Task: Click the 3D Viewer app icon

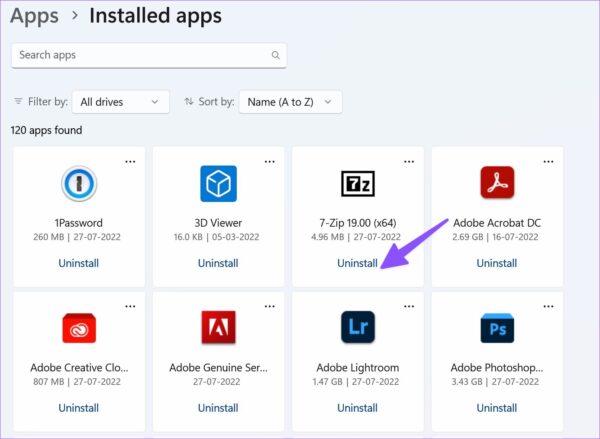Action: click(218, 184)
